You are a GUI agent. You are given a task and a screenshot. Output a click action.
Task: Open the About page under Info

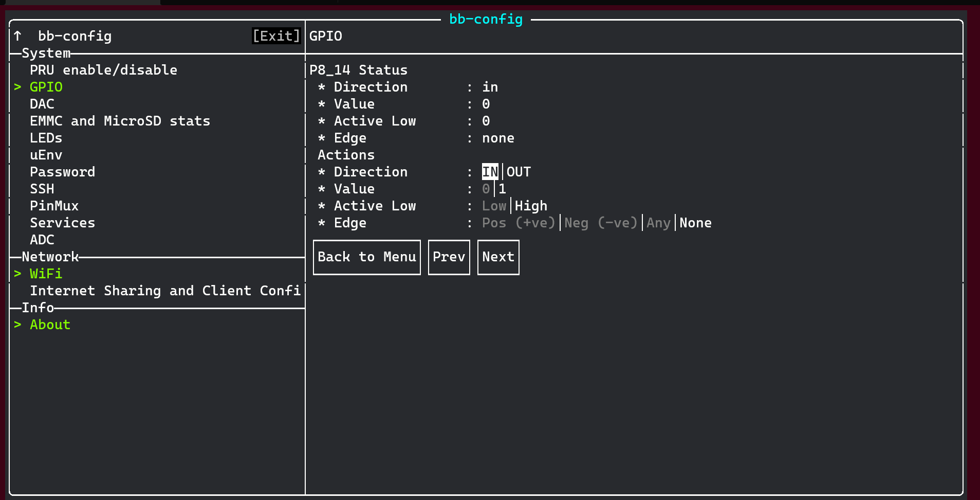(x=49, y=325)
